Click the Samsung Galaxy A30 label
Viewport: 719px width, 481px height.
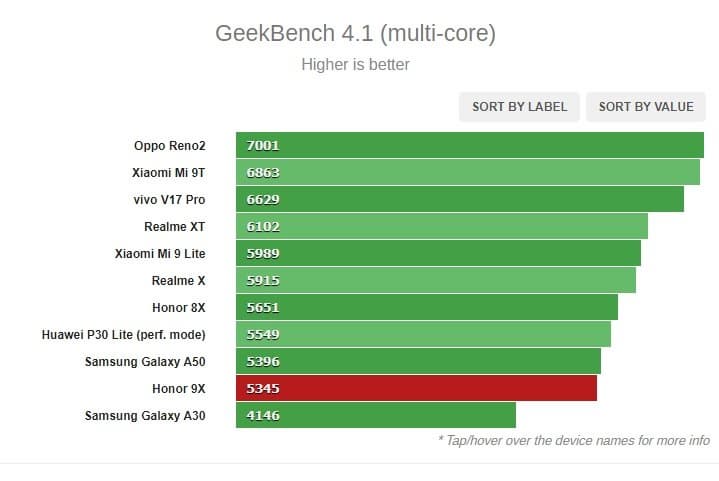tap(145, 416)
